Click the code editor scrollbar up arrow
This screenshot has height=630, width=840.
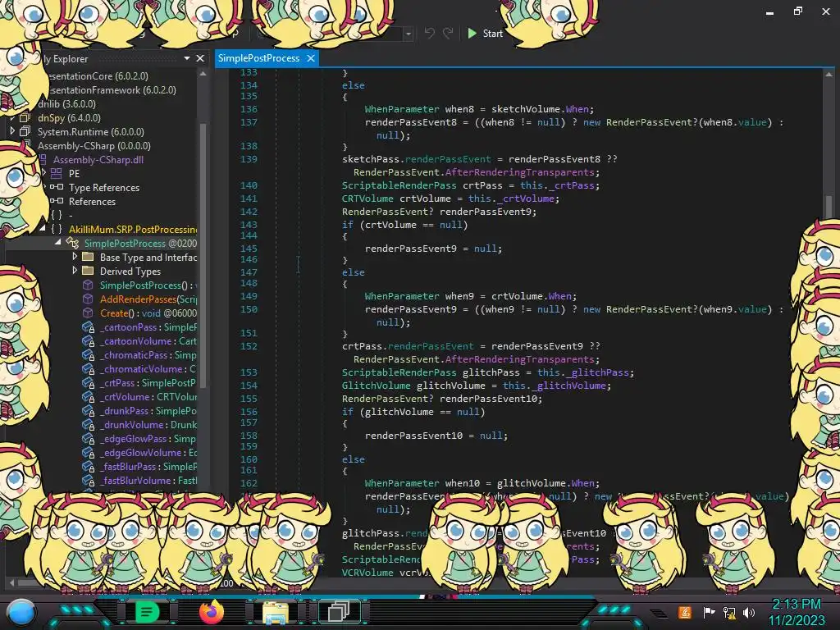click(829, 75)
